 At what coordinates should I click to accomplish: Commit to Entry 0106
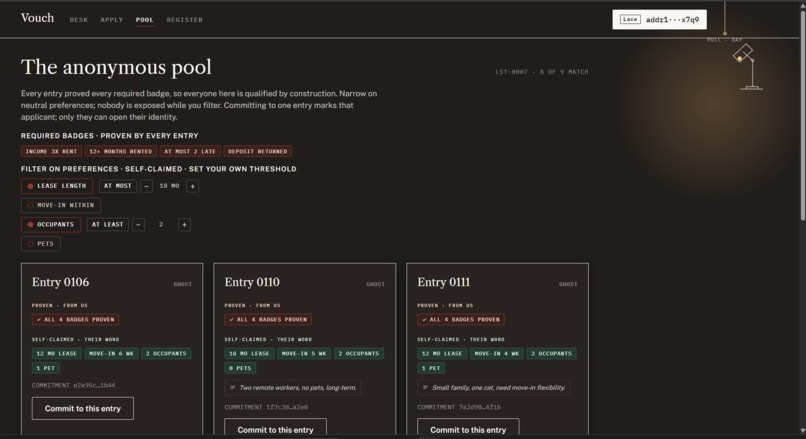[x=83, y=408]
